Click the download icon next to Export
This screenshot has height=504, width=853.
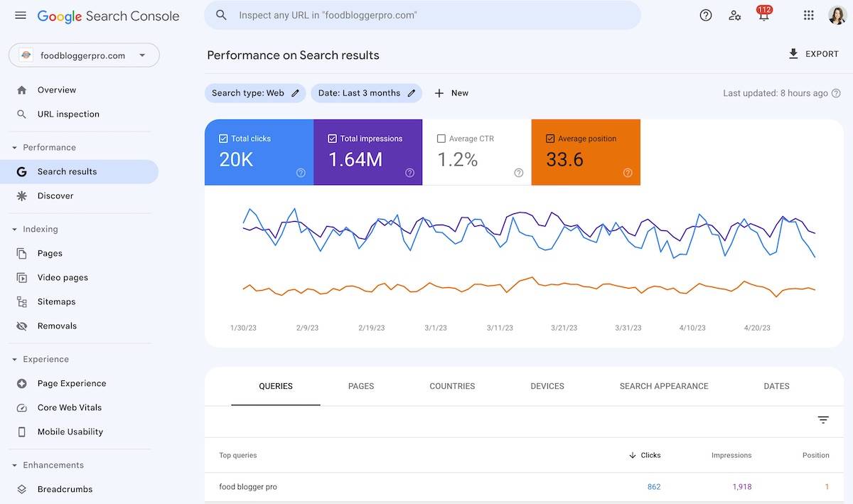(x=793, y=54)
